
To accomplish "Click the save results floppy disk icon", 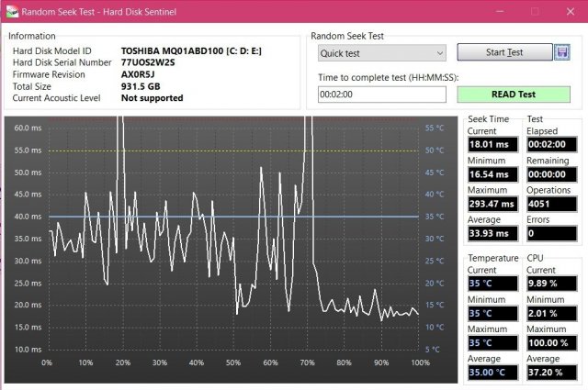I will [564, 52].
